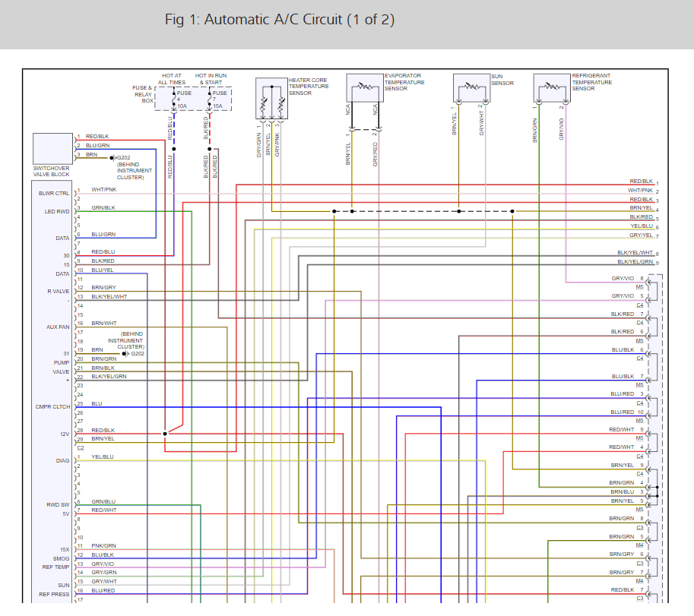Screen dimensions: 694x616
Task: Select the 'BRN/GRY' wire label at pin 12
Action: pos(103,288)
